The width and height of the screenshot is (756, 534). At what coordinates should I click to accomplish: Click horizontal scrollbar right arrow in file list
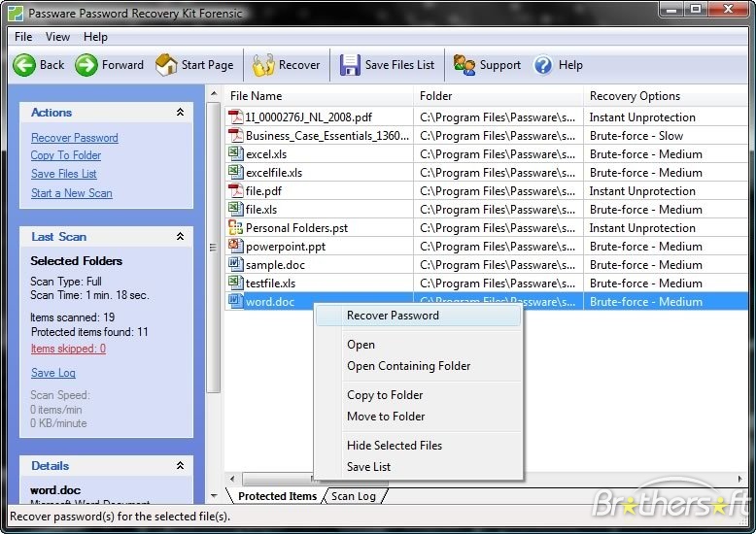pyautogui.click(x=740, y=479)
